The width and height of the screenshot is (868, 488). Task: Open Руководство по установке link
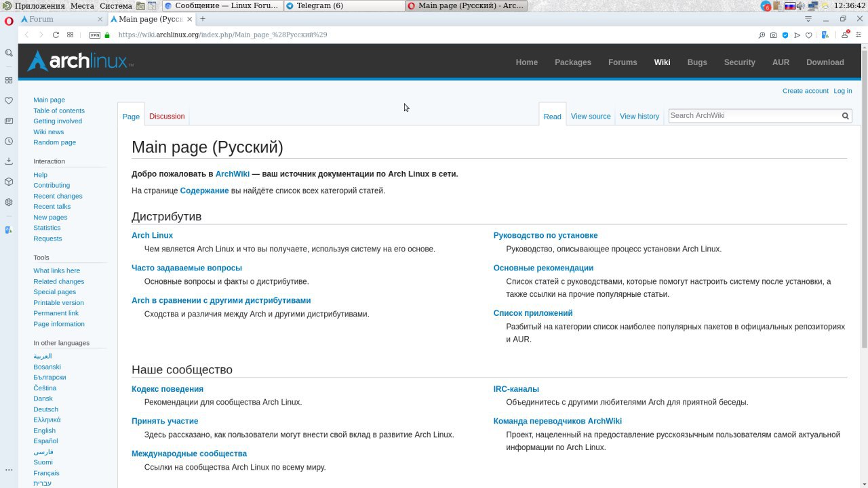(546, 235)
